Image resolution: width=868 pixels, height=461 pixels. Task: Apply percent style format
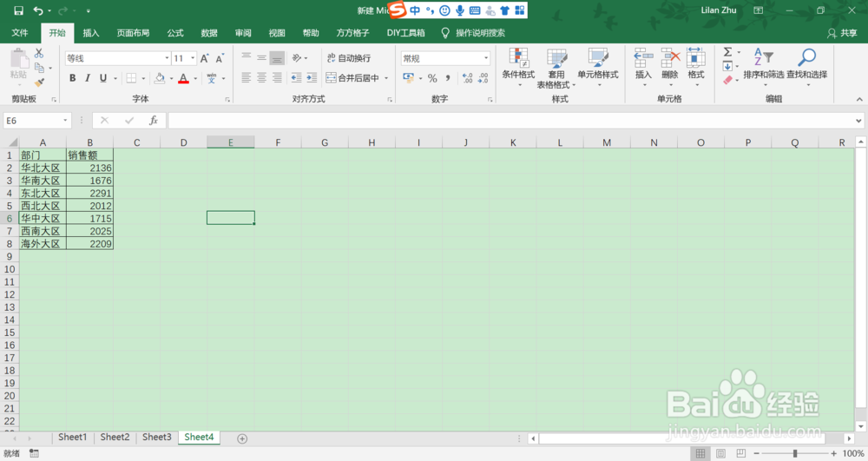[x=432, y=78]
